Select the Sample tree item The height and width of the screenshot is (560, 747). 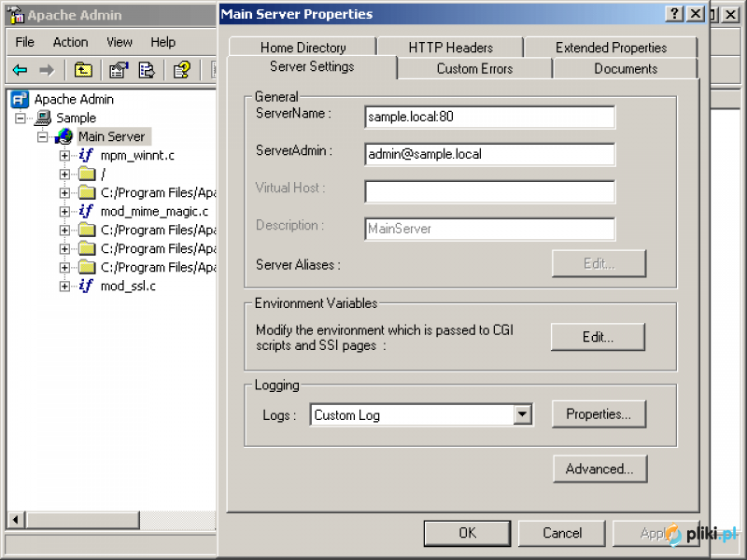click(x=77, y=118)
